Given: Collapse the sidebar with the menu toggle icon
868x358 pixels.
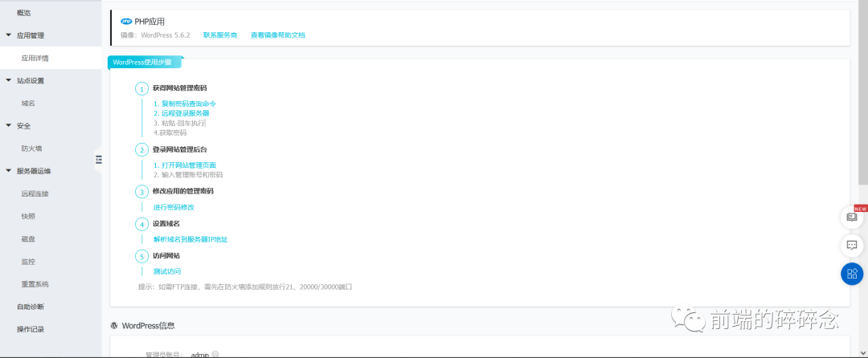Looking at the screenshot, I should [99, 160].
